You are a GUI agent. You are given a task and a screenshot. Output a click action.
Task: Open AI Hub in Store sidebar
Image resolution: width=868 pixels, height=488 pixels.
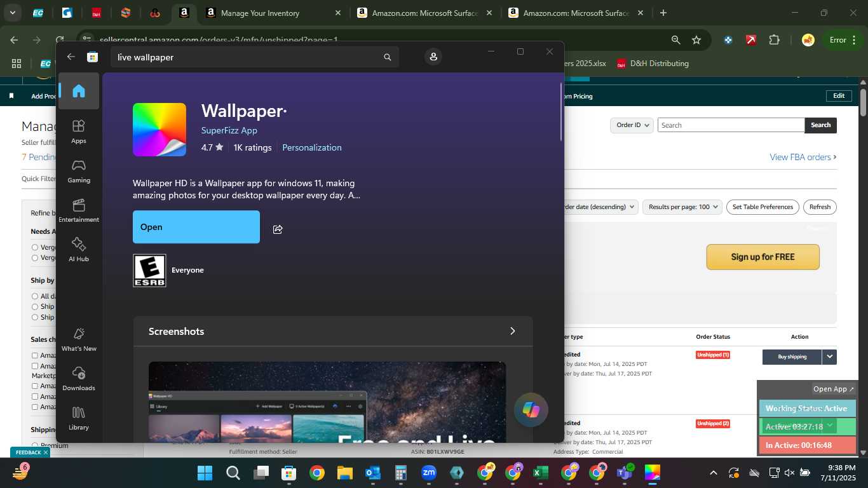coord(79,250)
